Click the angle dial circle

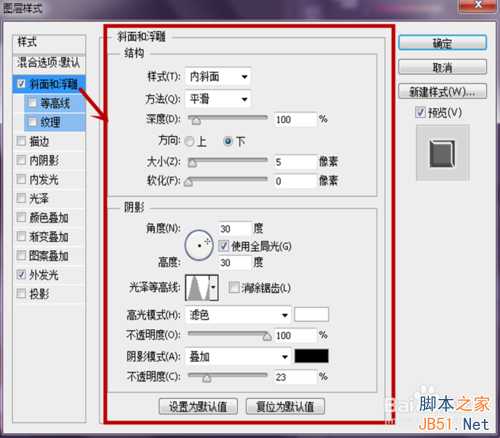(x=199, y=245)
